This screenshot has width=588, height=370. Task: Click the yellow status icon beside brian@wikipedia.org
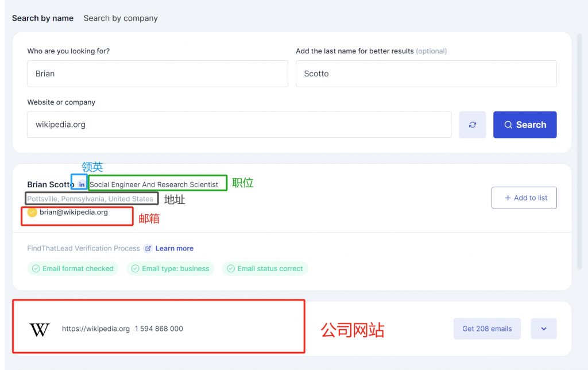tap(32, 213)
